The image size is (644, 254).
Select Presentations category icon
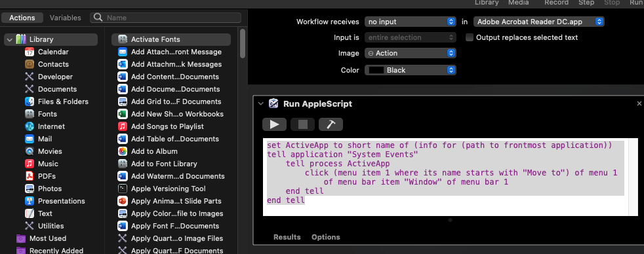(29, 201)
